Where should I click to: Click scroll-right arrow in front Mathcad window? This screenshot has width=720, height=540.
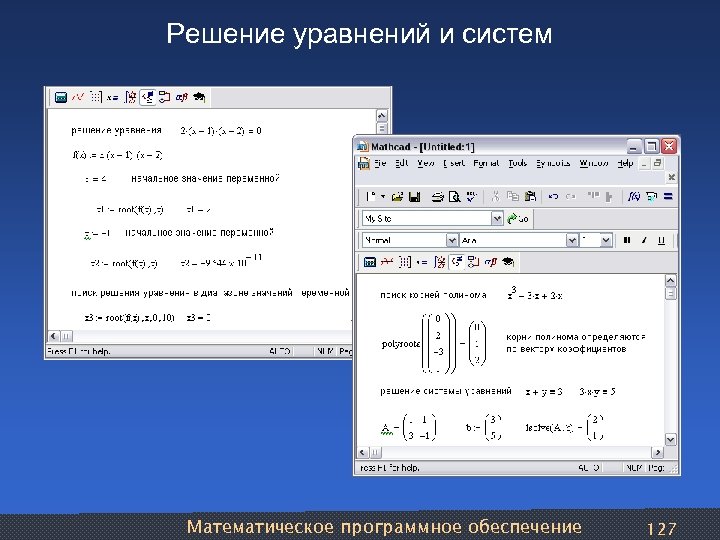coord(658,452)
